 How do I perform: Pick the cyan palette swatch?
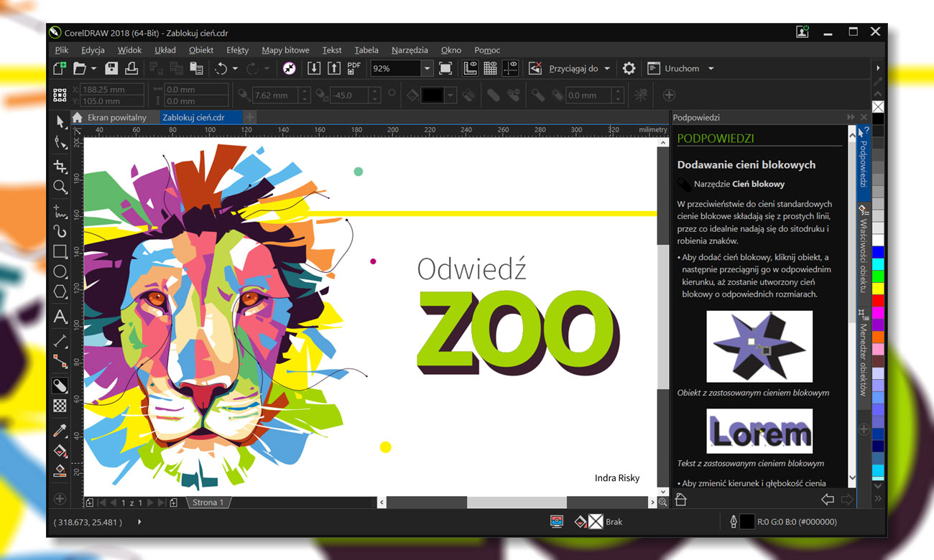[x=877, y=264]
